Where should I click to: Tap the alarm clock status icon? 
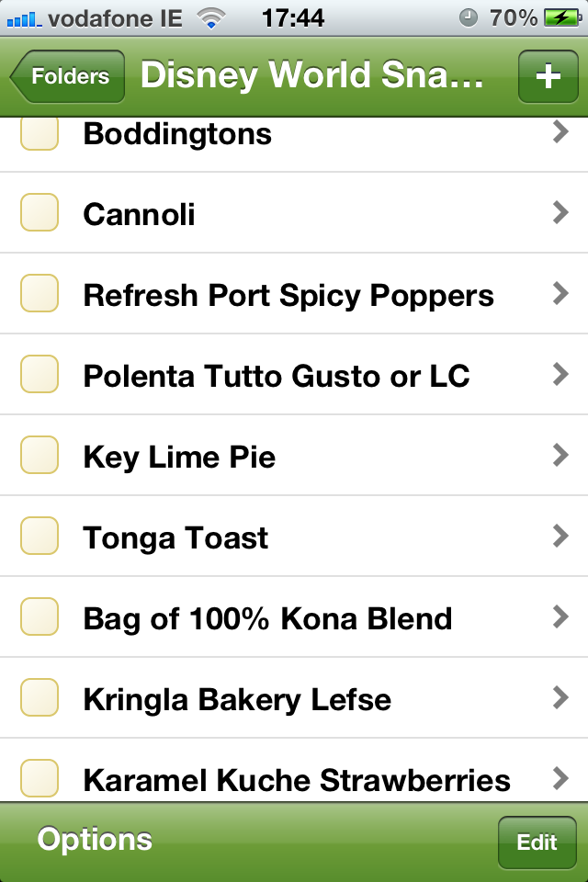tap(468, 17)
